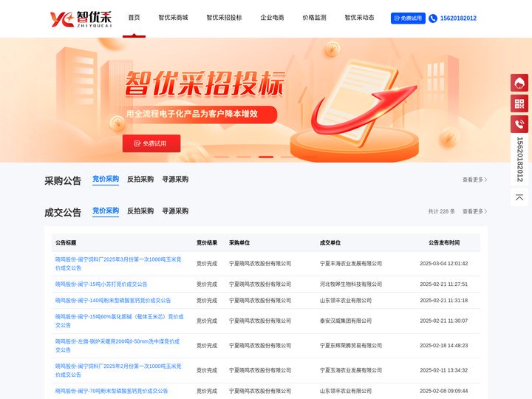Select 反拍采购 tab under 采购公告
This screenshot has width=532, height=399.
[140, 179]
